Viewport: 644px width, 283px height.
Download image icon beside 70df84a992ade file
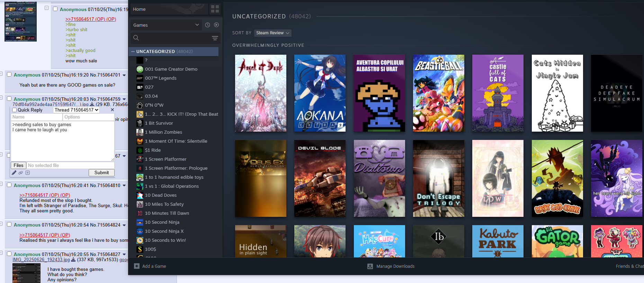click(x=92, y=104)
